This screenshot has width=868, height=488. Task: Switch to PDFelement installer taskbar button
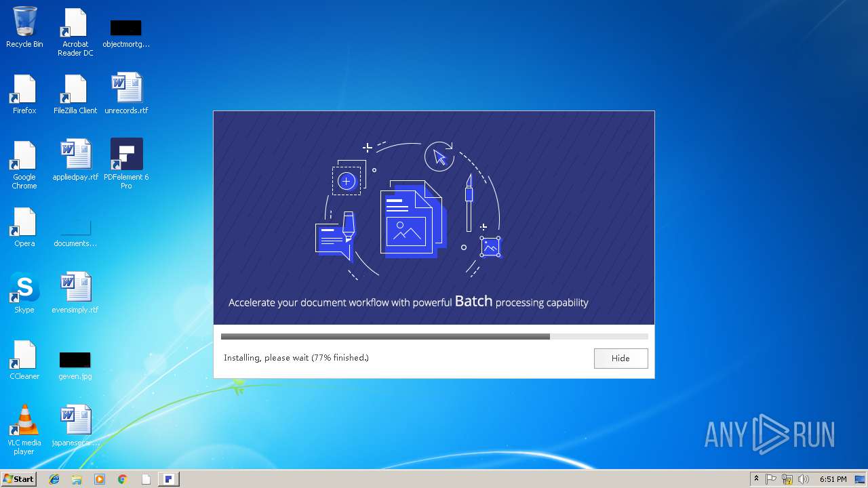click(169, 479)
